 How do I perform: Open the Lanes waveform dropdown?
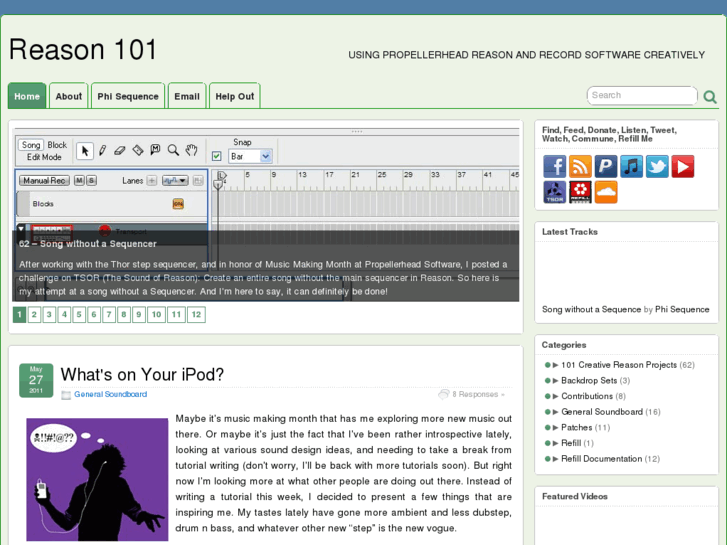point(175,180)
